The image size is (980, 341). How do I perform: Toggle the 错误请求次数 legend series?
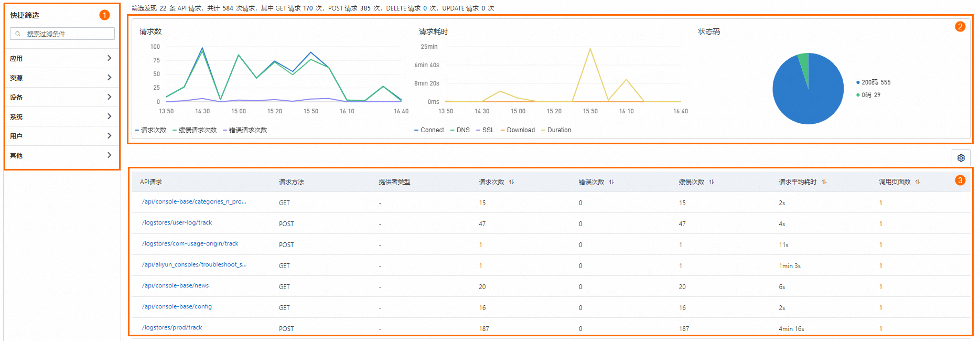pos(245,130)
